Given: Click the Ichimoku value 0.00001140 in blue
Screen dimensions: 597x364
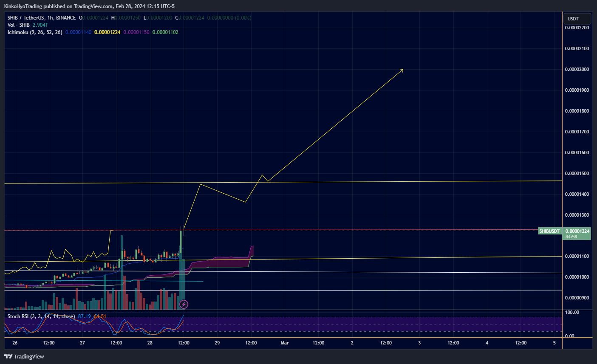Looking at the screenshot, I should point(78,32).
